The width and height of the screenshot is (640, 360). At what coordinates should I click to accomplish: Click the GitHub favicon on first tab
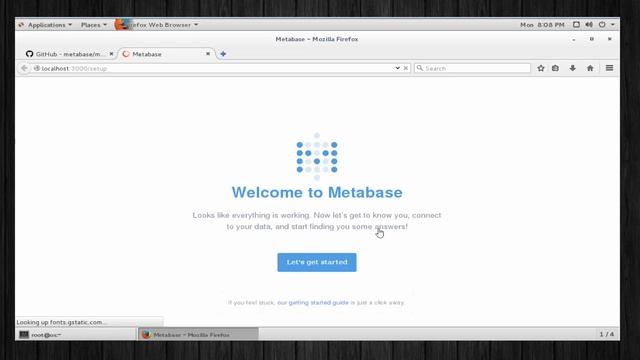29,54
